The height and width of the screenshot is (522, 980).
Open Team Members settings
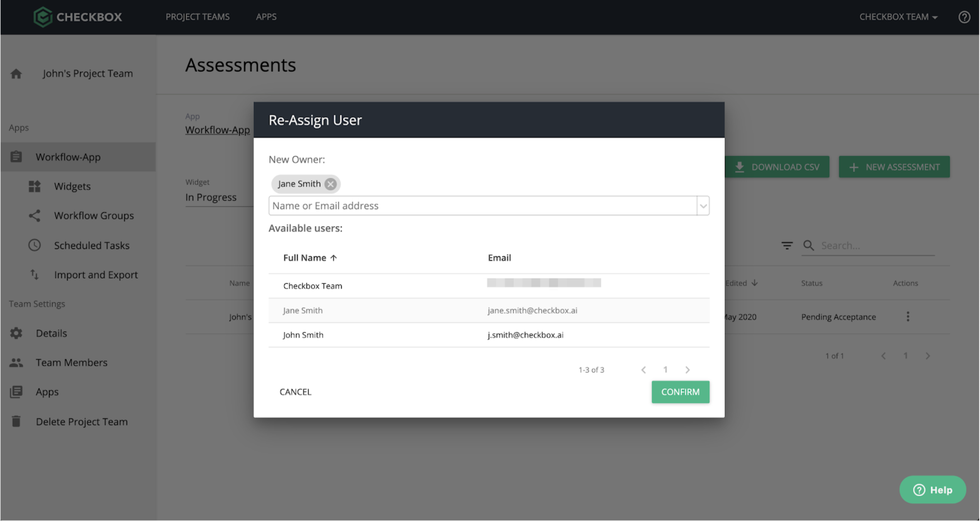point(71,362)
